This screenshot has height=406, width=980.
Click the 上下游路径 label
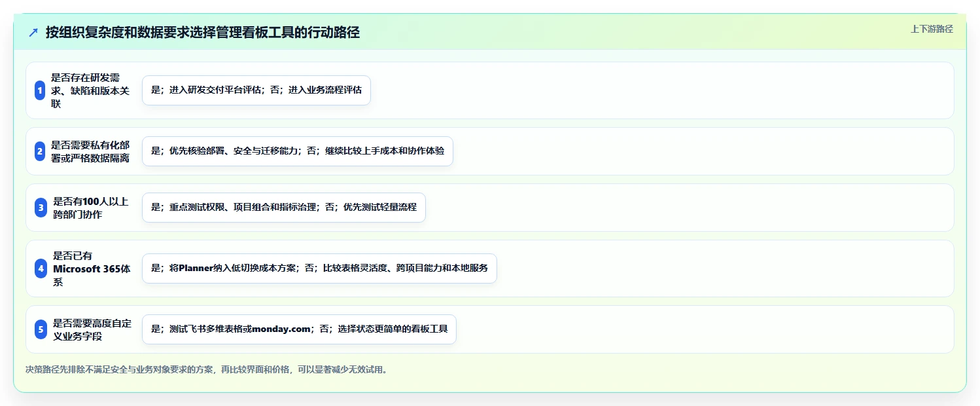tap(932, 29)
